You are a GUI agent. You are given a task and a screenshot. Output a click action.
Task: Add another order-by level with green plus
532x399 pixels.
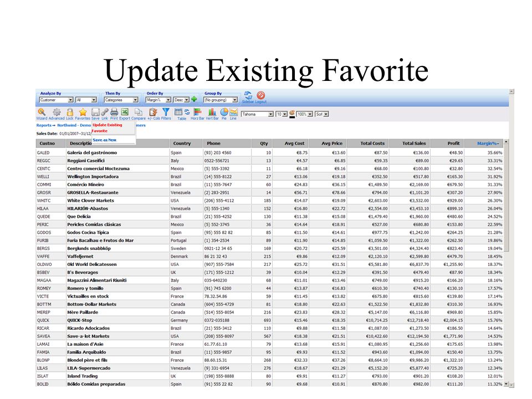(x=194, y=99)
